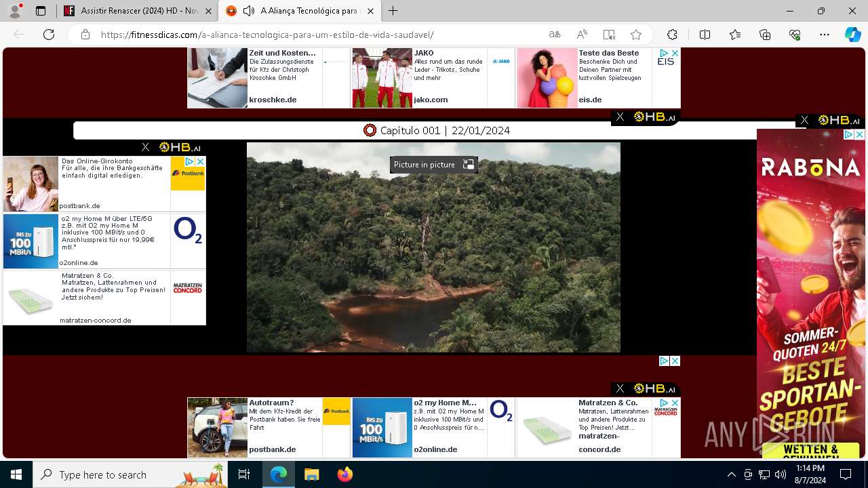Screen dimensions: 868x488
Task: Open Matratzen & Co. ad in left column
Action: click(104, 298)
